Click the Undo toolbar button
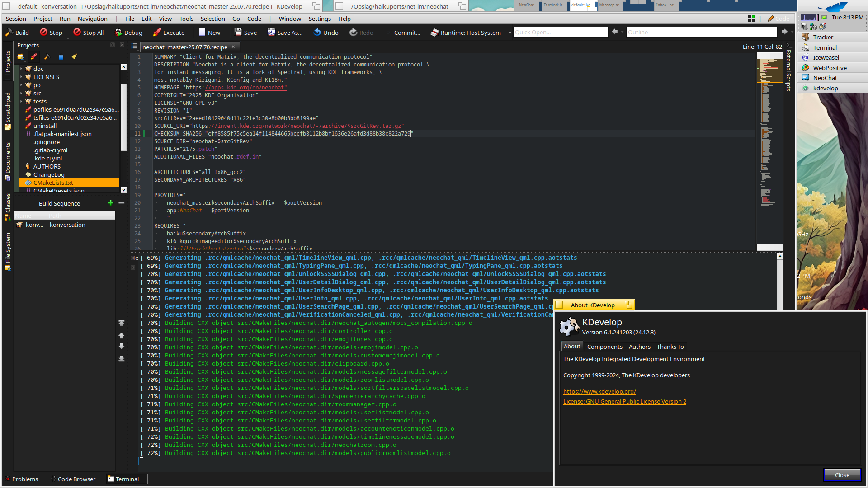Screen dimensions: 868x488 point(326,33)
